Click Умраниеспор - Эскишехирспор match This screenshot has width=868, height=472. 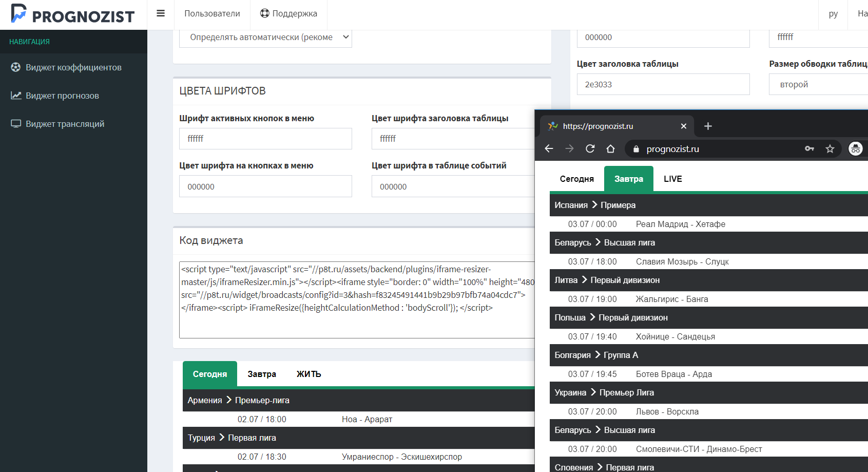(402, 457)
